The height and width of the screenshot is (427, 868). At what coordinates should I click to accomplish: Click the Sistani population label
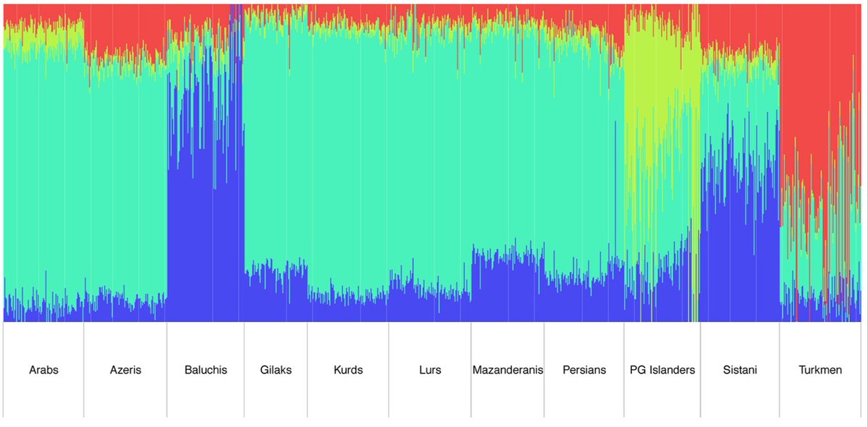click(740, 370)
